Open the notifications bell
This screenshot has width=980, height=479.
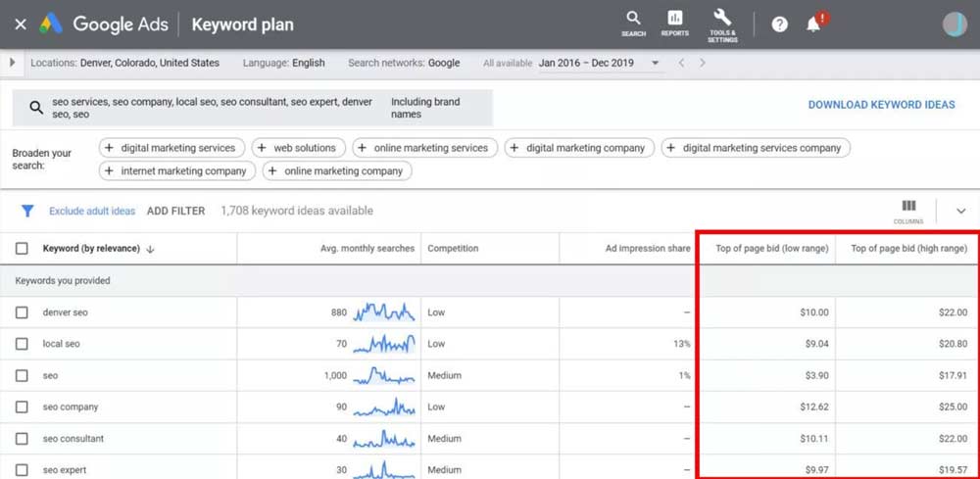coord(813,24)
